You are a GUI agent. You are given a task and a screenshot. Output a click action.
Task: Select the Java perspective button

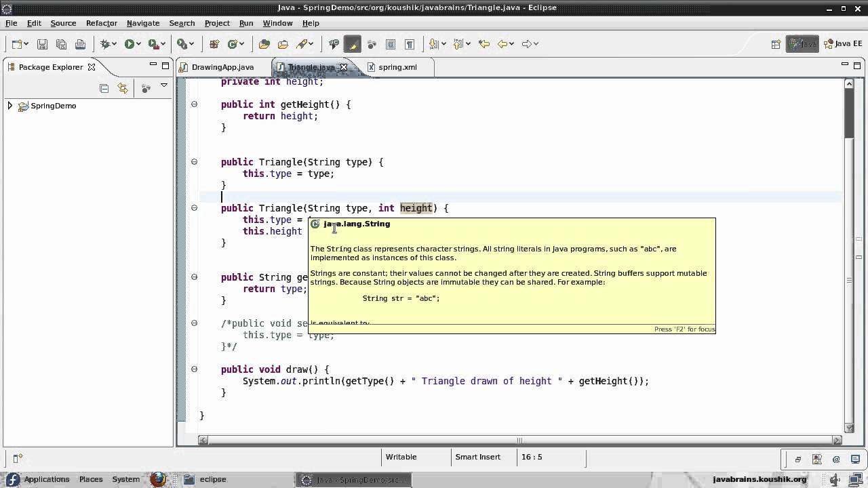point(802,44)
